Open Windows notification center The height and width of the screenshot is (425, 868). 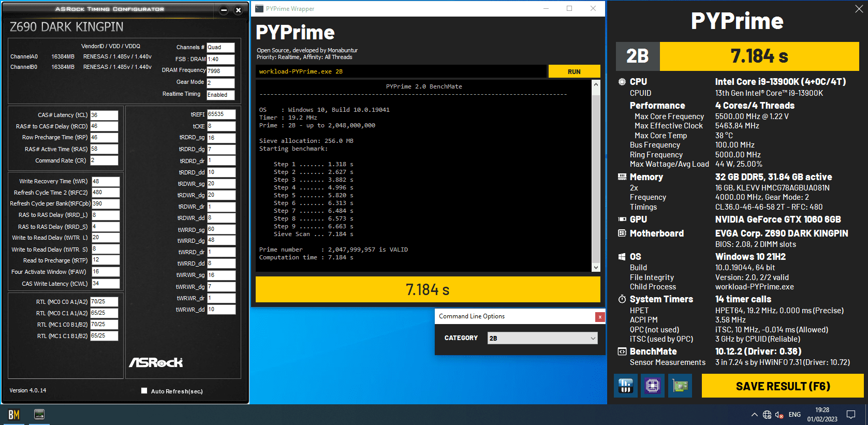[851, 415]
